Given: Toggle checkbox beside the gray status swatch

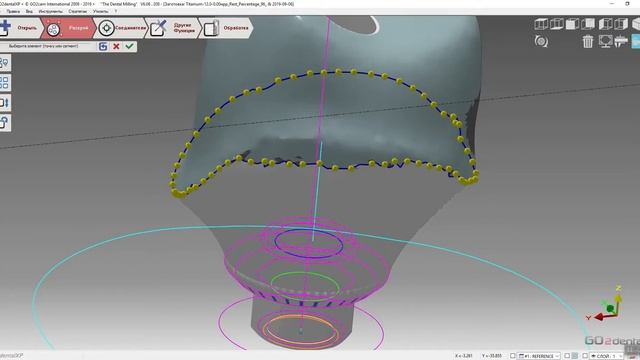Looking at the screenshot, I should (x=567, y=356).
